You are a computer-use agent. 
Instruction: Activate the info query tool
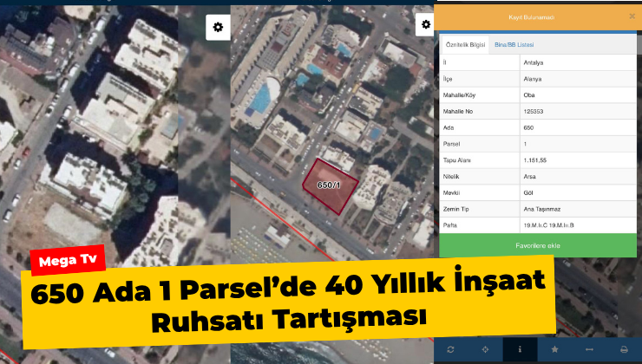(520, 349)
